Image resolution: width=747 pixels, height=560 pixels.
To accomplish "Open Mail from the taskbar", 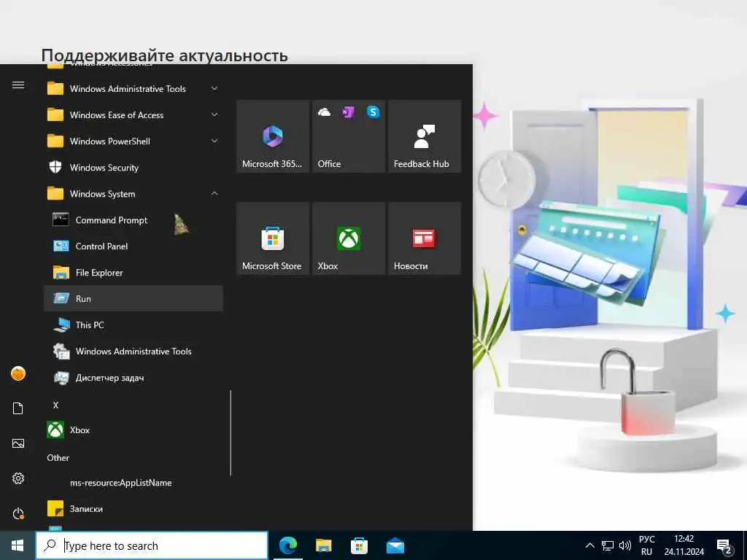I will click(395, 545).
